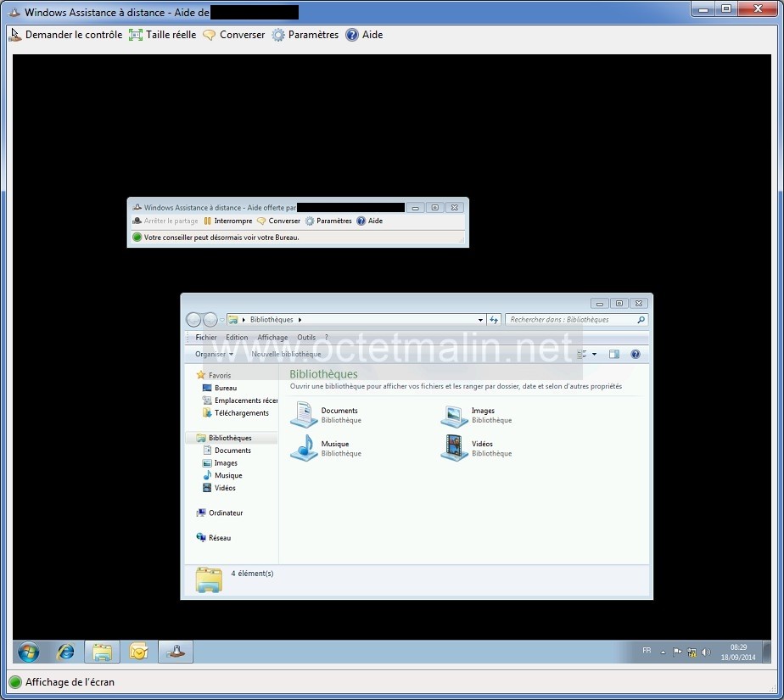Select Images under Bibliothèques in the tree
Image resolution: width=784 pixels, height=700 pixels.
coord(220,462)
